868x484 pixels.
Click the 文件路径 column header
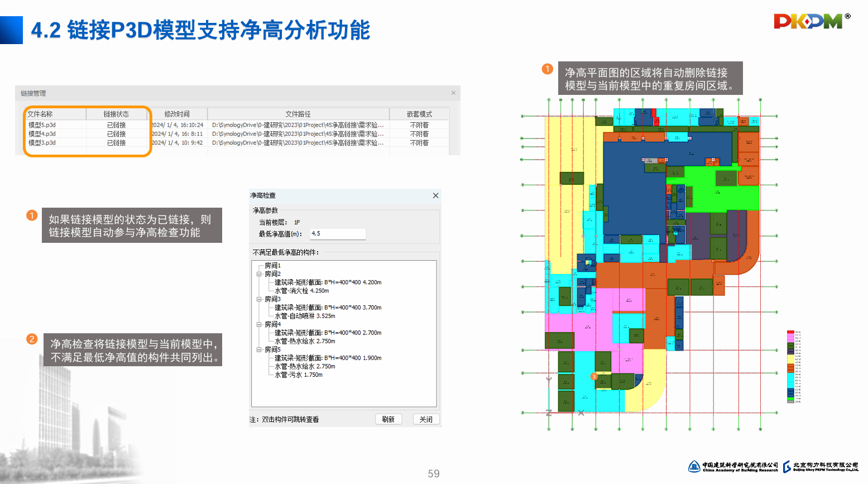(298, 114)
